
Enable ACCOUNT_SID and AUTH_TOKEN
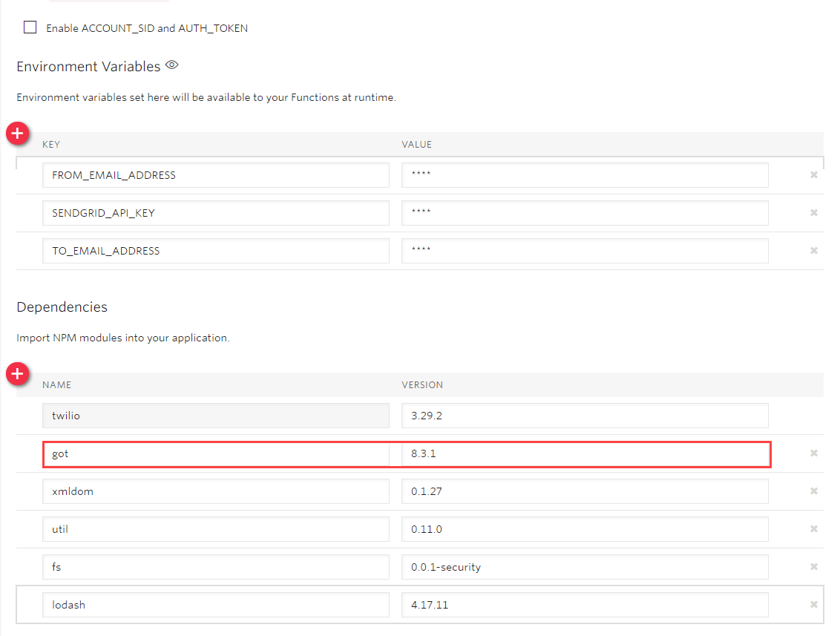pyautogui.click(x=30, y=27)
